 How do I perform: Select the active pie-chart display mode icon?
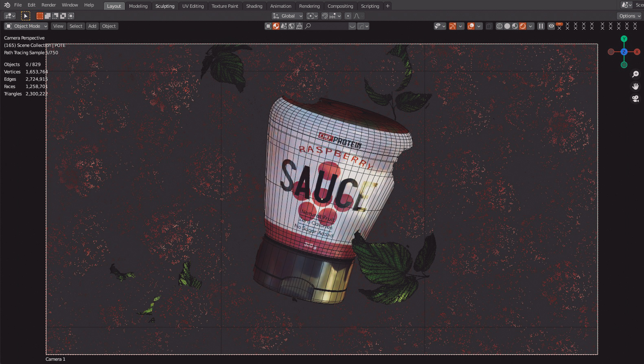(x=276, y=26)
